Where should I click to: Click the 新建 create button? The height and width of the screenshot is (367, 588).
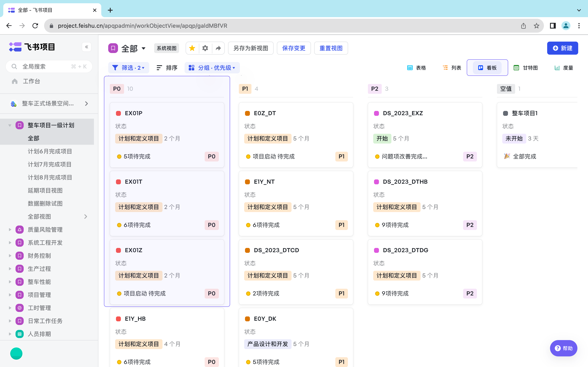562,48
